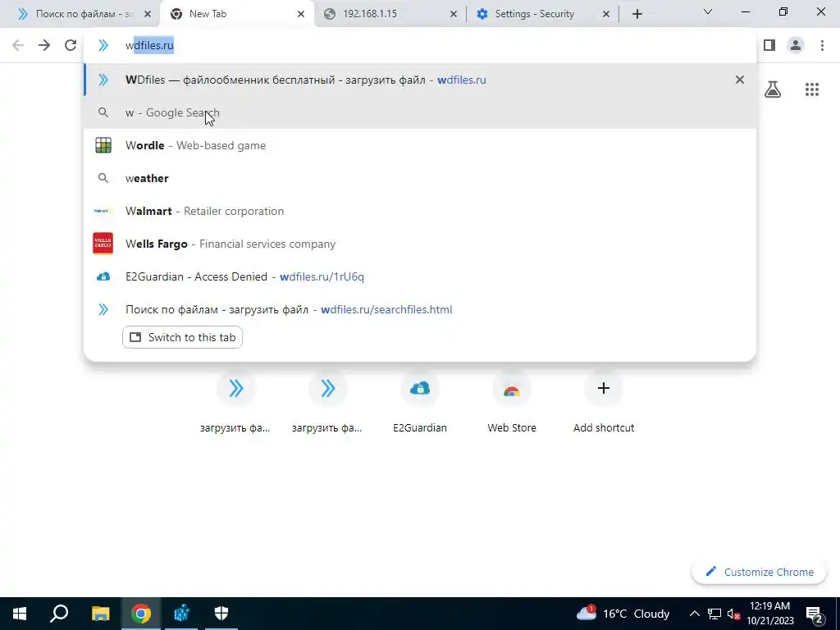Viewport: 840px width, 630px height.
Task: Open the Web Store shortcut
Action: point(512,403)
